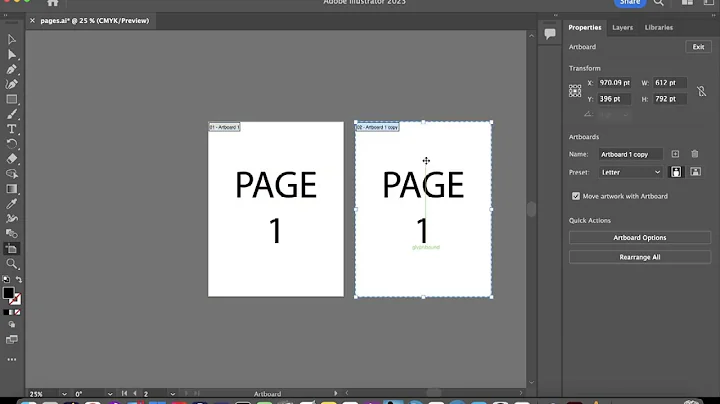This screenshot has height=404, width=720.
Task: Switch to the Libraries tab
Action: [x=658, y=28]
